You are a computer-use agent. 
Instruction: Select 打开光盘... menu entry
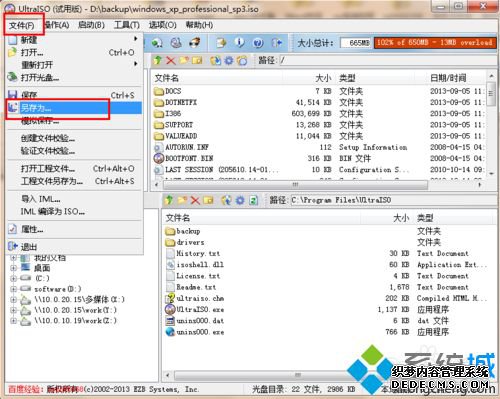pos(75,77)
